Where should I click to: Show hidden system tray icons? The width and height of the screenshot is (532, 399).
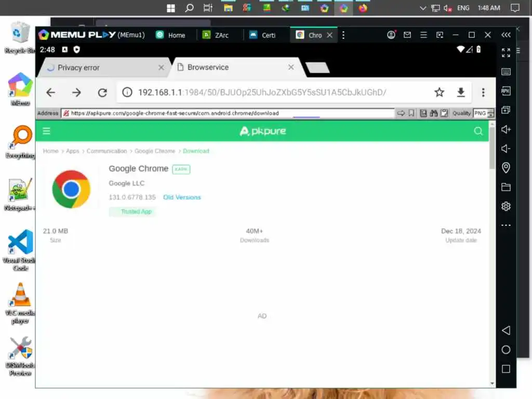point(423,8)
